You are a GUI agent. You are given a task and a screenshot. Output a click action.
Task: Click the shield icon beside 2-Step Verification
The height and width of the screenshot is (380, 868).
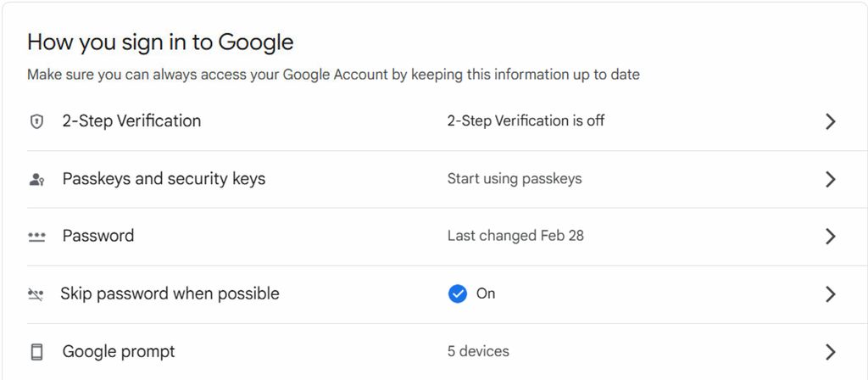point(36,122)
